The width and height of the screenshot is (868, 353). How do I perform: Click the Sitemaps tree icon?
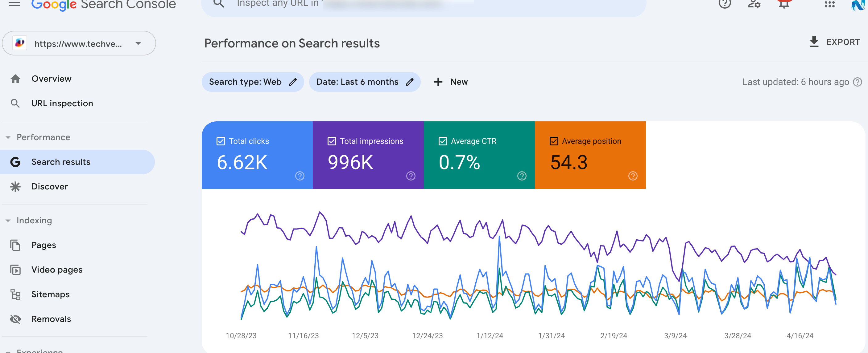click(x=15, y=294)
